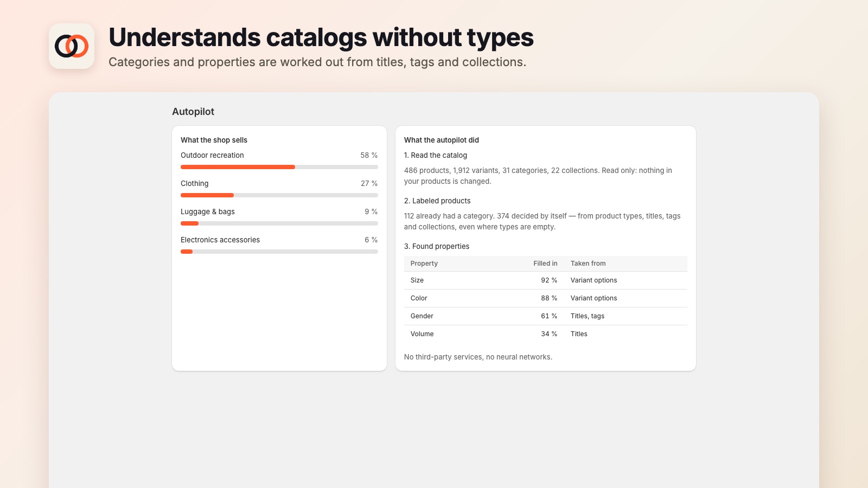Click the 'What the autopilot did' title
Viewport: 868px width, 488px height.
(442, 140)
